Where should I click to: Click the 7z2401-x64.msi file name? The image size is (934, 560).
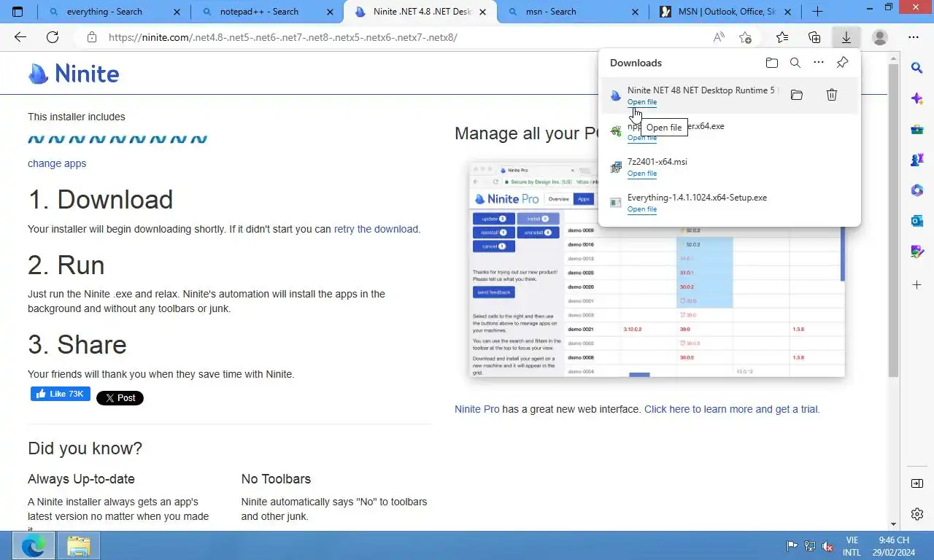click(657, 162)
